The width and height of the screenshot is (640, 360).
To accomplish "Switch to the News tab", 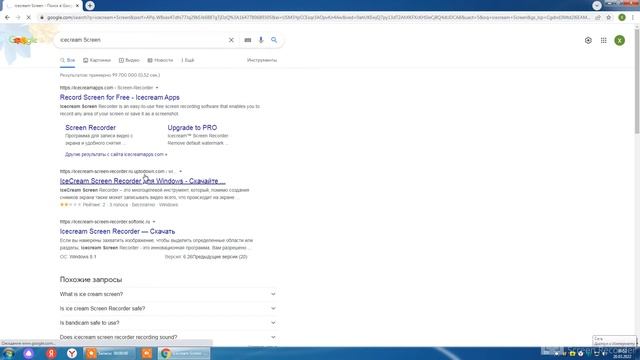I will (160, 60).
